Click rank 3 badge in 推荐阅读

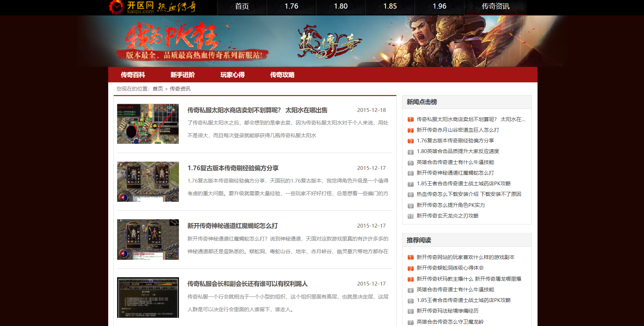click(410, 279)
